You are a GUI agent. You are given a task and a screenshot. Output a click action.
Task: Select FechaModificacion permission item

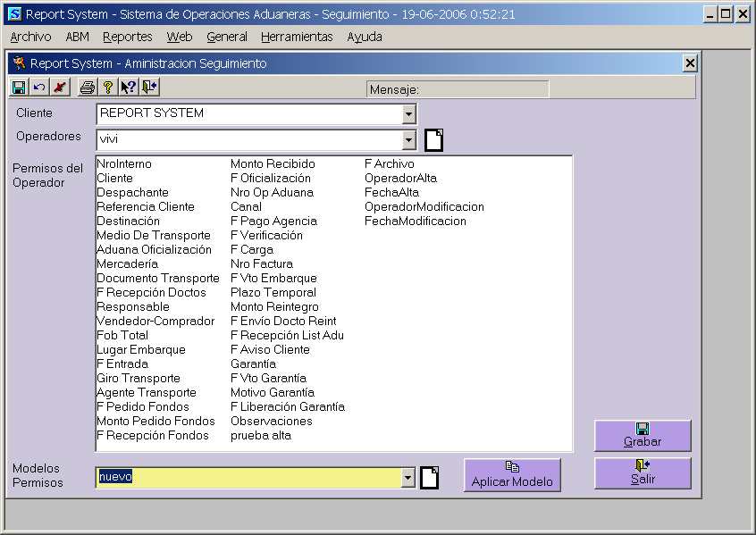pos(416,222)
